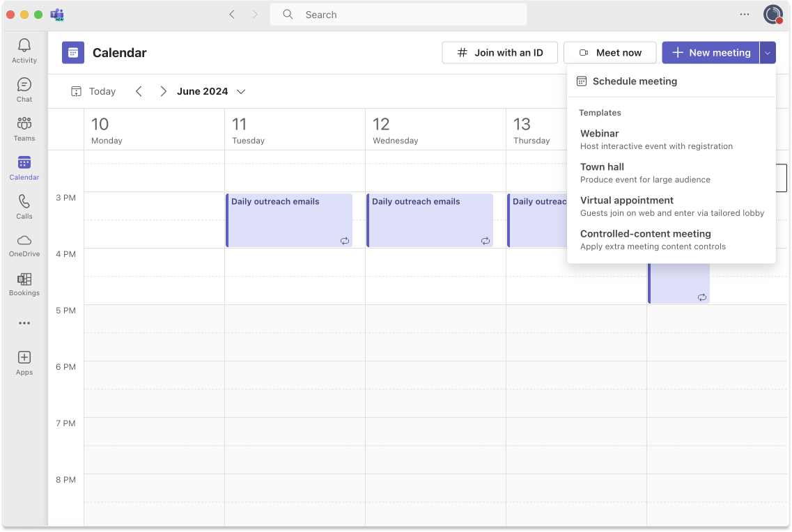Screen dimensions: 792x532
Task: Click the Meet now button
Action: 609,52
